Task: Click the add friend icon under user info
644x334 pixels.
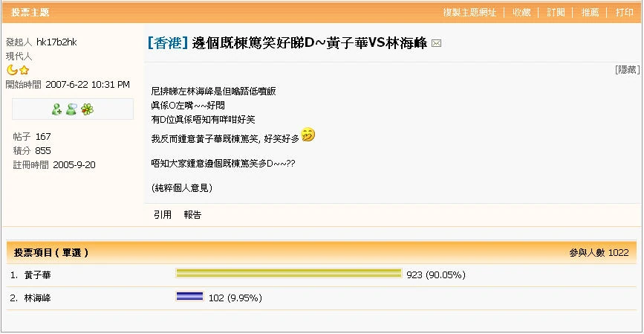Action: click(56, 109)
